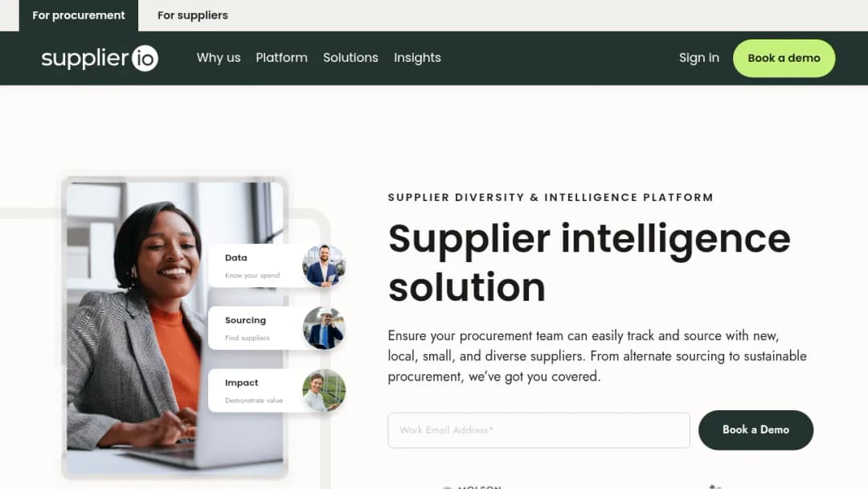Click the dark Book a Demo button
Screen dimensions: 868x489
[755, 429]
